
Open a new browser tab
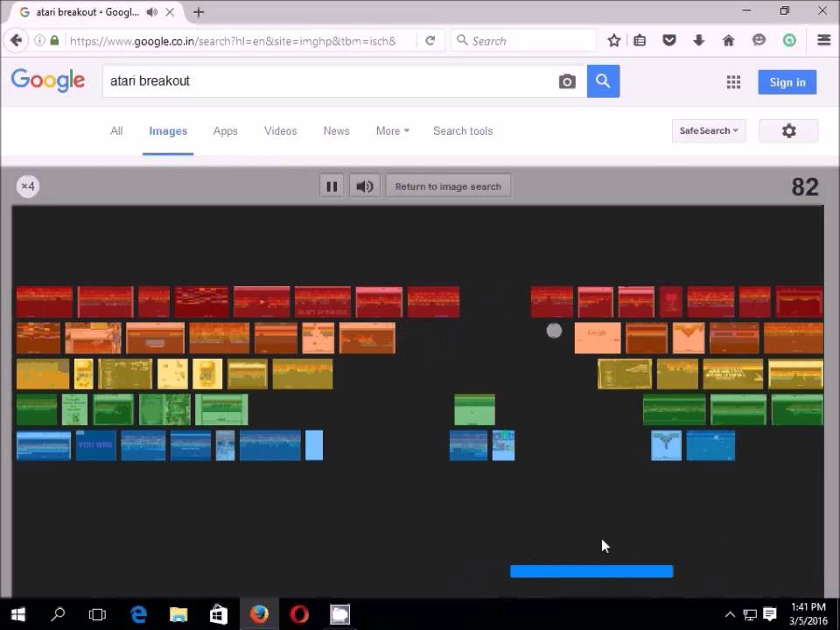tap(199, 12)
